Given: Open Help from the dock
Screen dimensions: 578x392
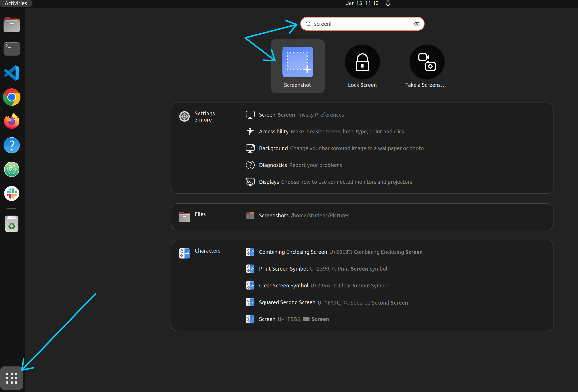Looking at the screenshot, I should tap(12, 145).
